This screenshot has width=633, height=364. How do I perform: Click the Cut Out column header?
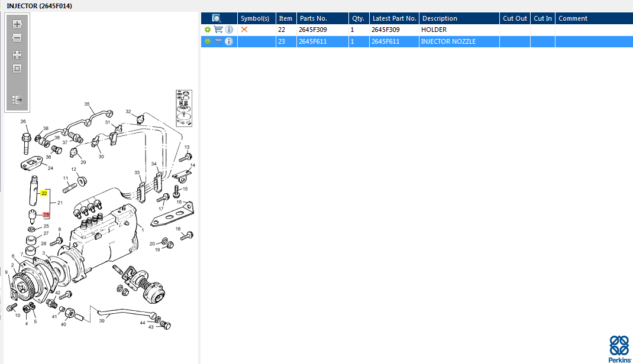pos(515,18)
